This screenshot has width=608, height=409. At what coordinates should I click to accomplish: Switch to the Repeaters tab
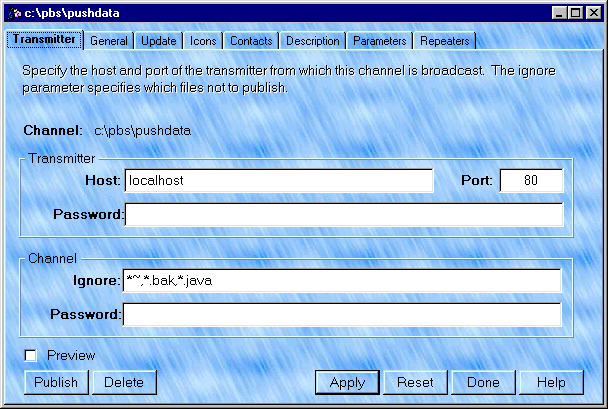(444, 41)
